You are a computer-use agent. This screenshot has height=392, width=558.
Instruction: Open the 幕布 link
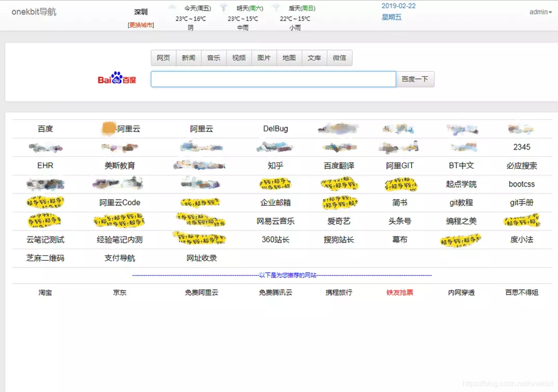tap(400, 239)
